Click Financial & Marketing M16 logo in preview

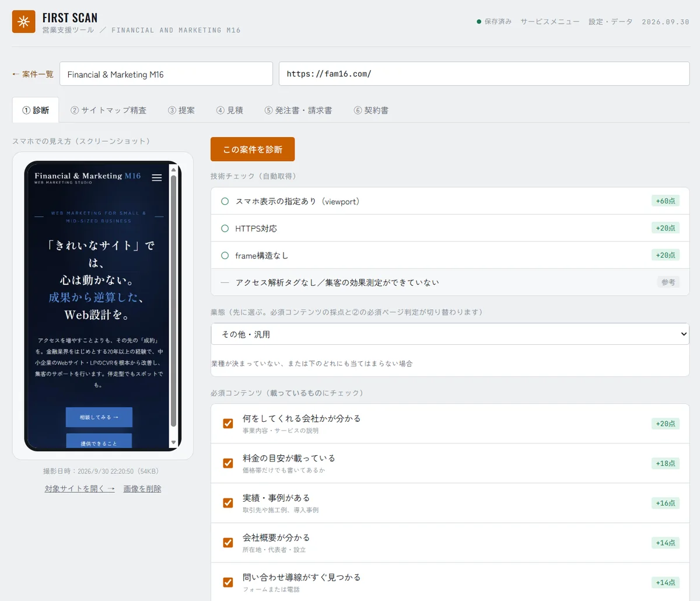87,177
